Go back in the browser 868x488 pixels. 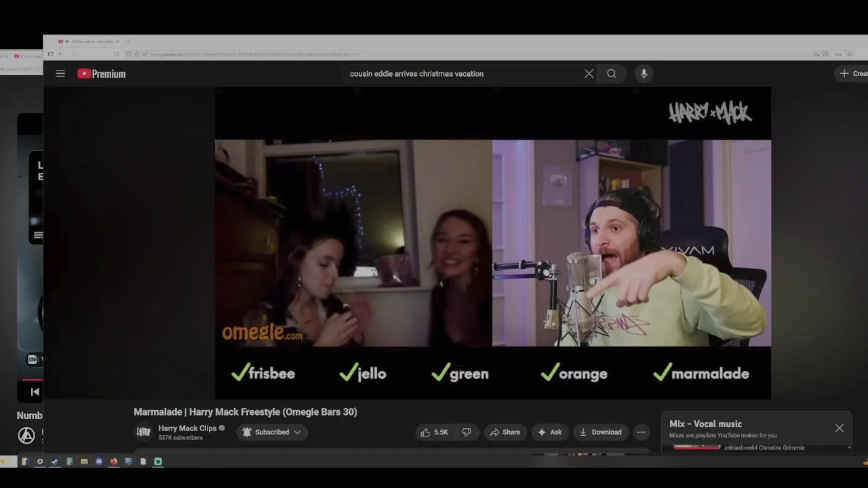61,54
